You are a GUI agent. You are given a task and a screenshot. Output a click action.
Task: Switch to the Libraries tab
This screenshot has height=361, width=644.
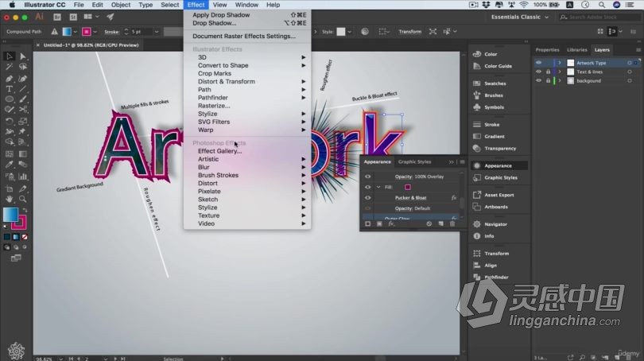pyautogui.click(x=576, y=49)
